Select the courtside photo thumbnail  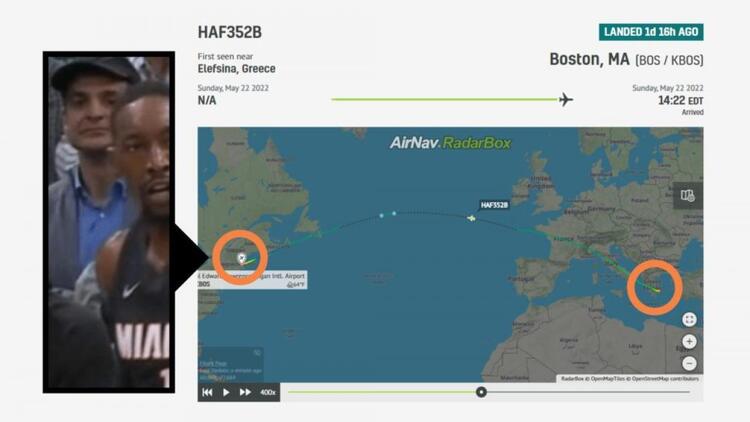click(109, 222)
